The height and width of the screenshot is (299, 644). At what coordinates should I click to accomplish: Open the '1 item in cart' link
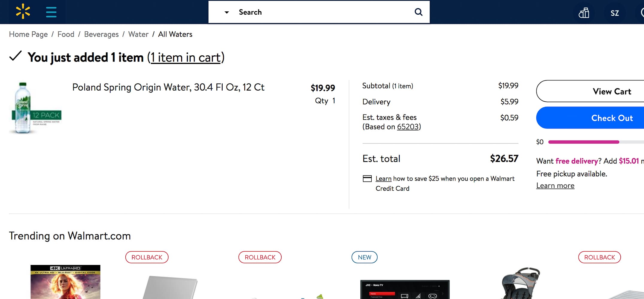[x=186, y=57]
